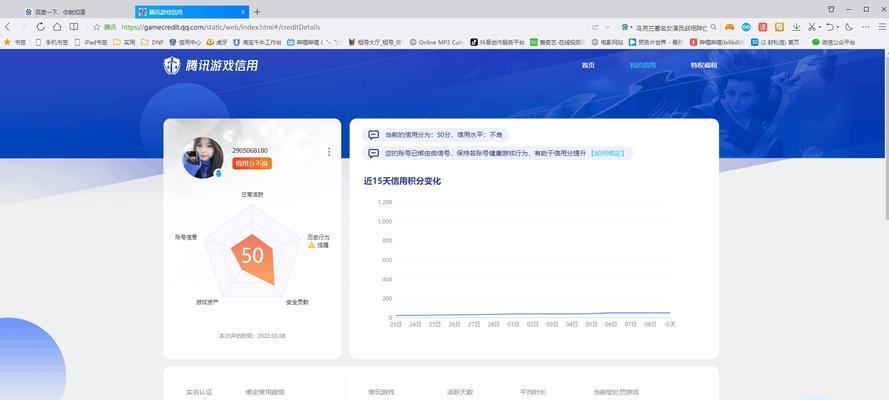Open the browser home page icon
This screenshot has width=889, height=400.
click(57, 27)
